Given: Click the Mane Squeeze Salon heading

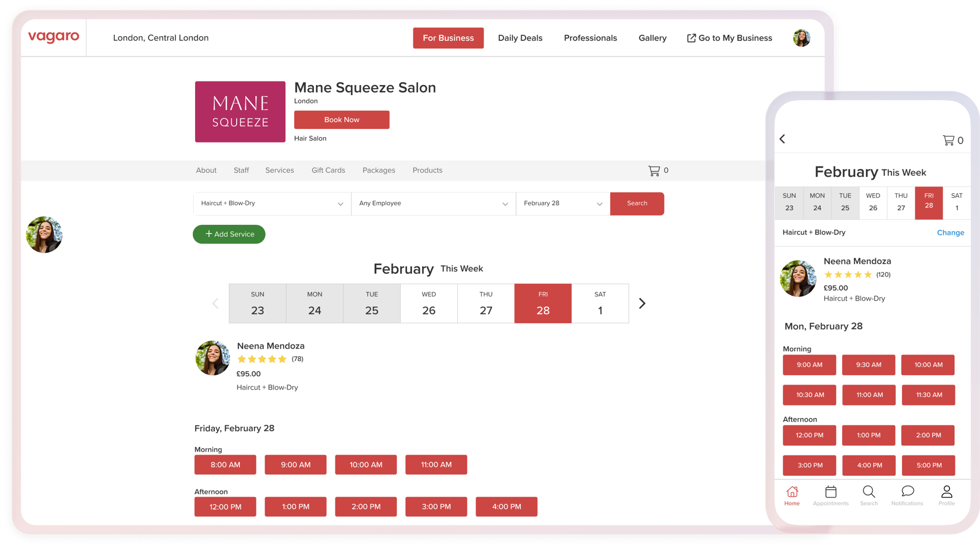Looking at the screenshot, I should [365, 88].
